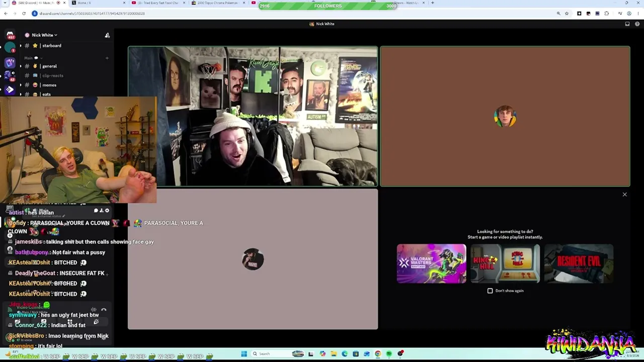Image resolution: width=644 pixels, height=362 pixels.
Task: Open the Windows Start menu
Action: (x=244, y=353)
